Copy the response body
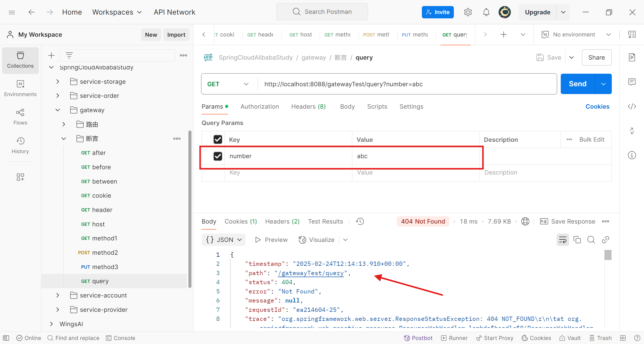 point(577,240)
